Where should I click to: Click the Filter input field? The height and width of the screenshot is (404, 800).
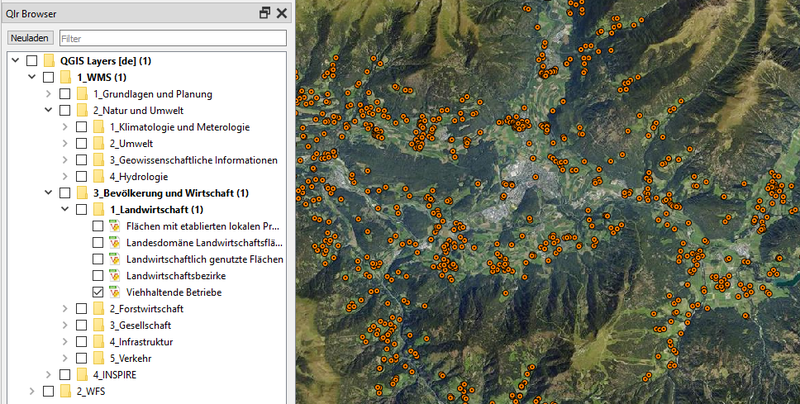pyautogui.click(x=172, y=38)
